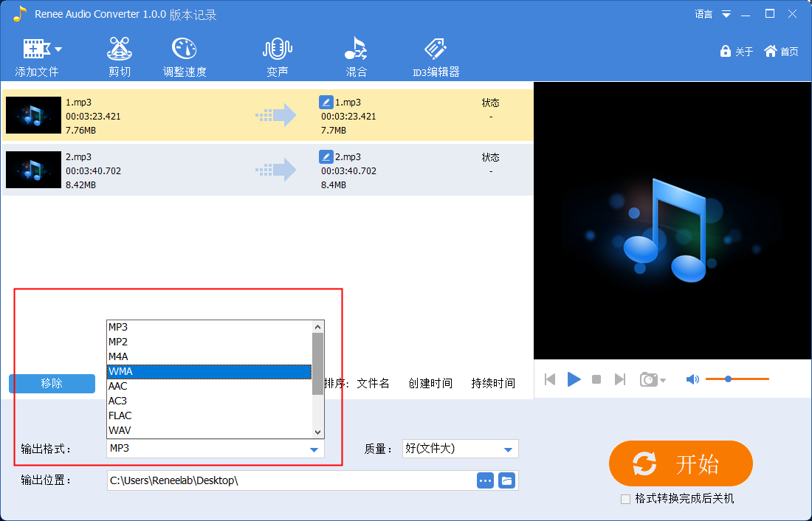Edit output name of 1.mp3

(326, 102)
